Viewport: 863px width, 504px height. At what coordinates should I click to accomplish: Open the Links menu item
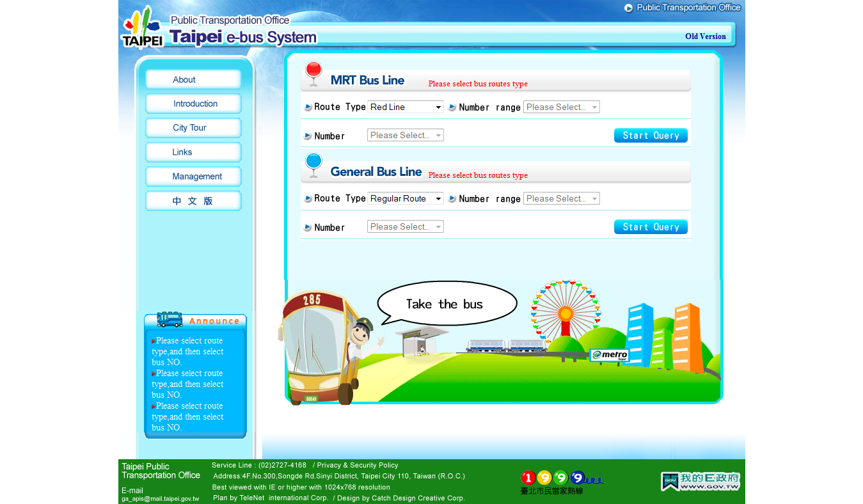193,152
